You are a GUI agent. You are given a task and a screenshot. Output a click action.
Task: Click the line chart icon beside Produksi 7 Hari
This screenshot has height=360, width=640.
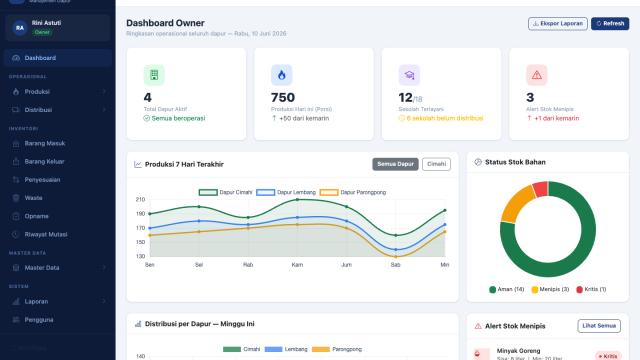[138, 164]
